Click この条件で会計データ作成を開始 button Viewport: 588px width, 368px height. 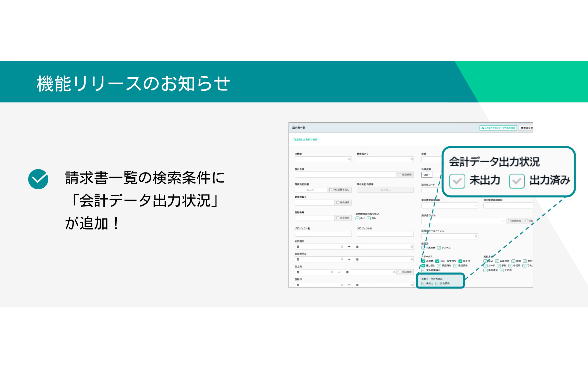[498, 128]
